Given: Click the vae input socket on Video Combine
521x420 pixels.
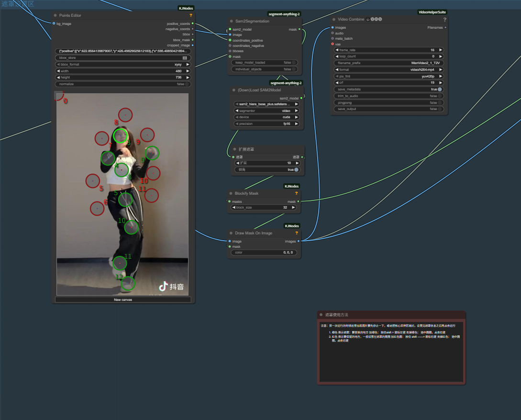Looking at the screenshot, I should click(x=333, y=44).
